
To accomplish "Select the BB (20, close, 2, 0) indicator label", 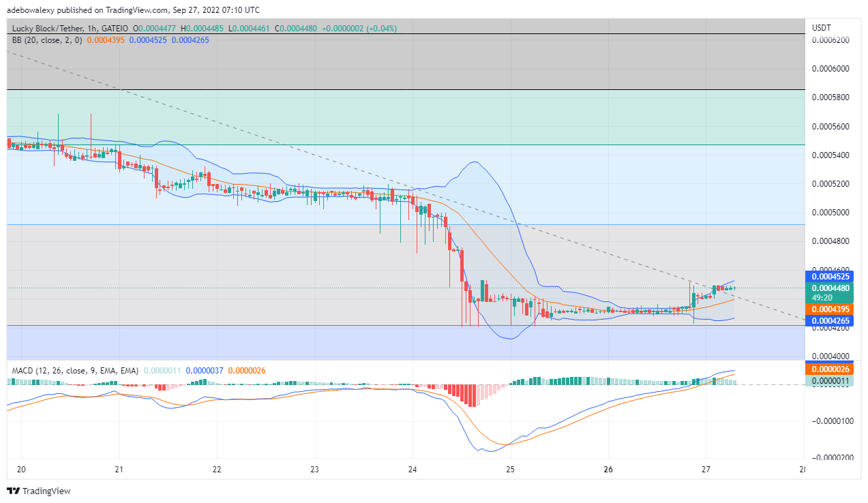I will coord(47,40).
